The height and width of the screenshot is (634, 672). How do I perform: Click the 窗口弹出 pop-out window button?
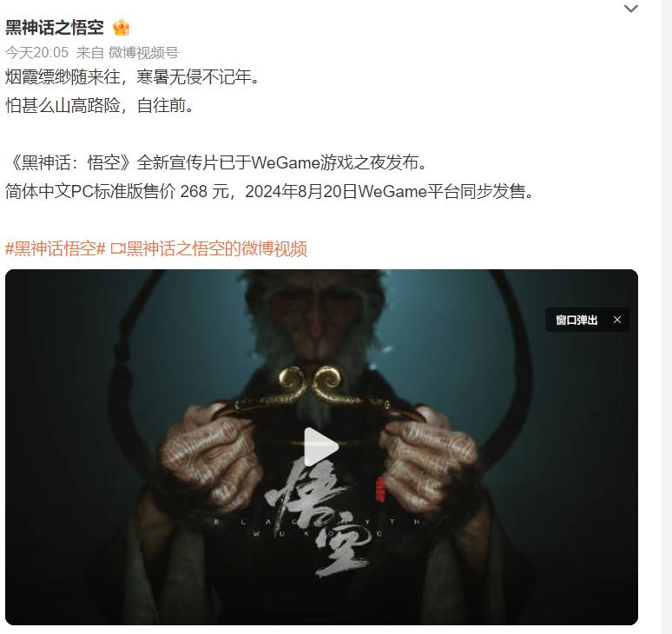click(x=576, y=320)
